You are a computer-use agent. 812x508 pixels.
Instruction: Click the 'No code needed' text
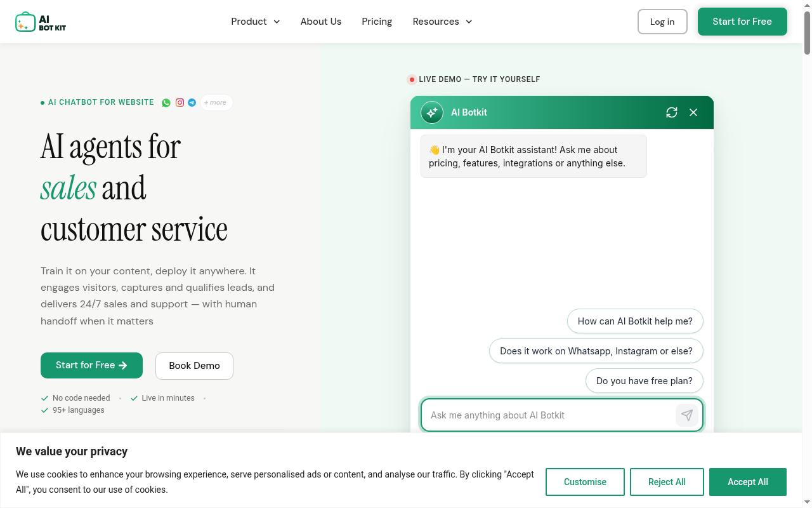[x=81, y=398]
